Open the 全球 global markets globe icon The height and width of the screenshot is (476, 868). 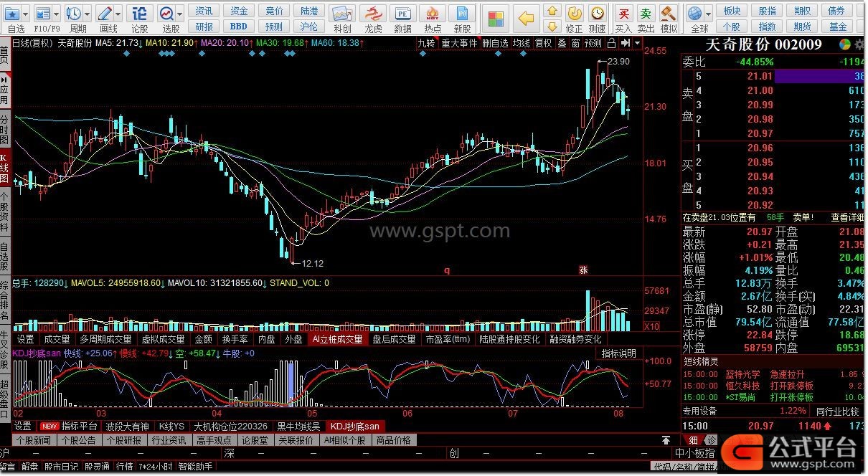tap(694, 14)
